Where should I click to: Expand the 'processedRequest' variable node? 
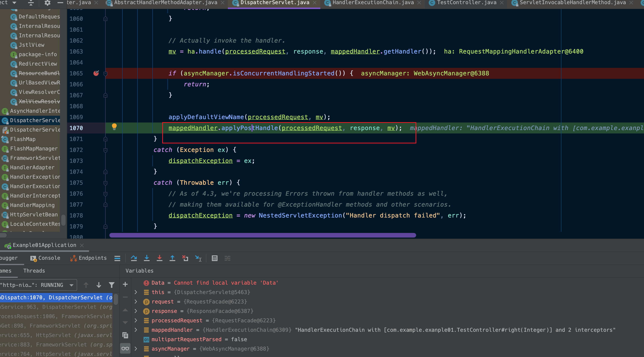[x=136, y=320]
